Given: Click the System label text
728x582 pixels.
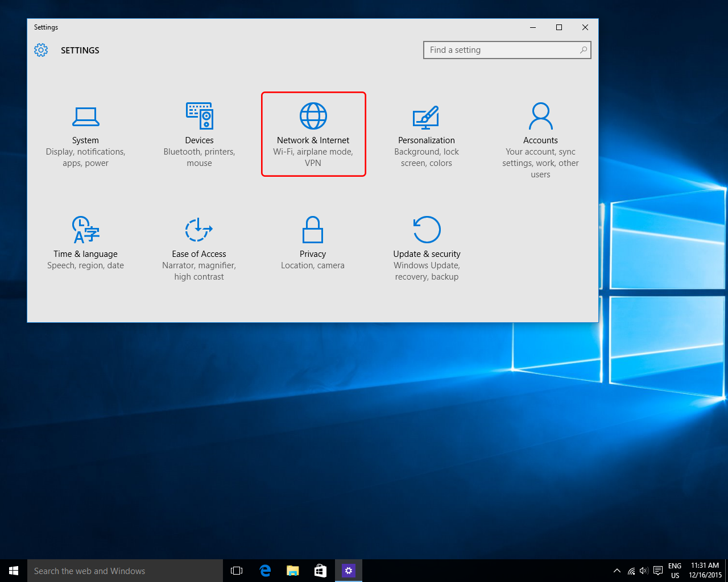Looking at the screenshot, I should coord(85,140).
